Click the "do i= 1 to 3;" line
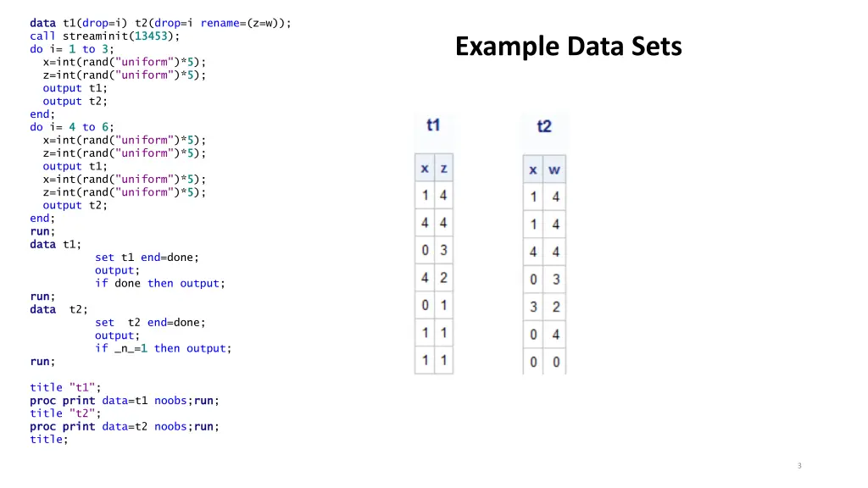 click(x=72, y=48)
